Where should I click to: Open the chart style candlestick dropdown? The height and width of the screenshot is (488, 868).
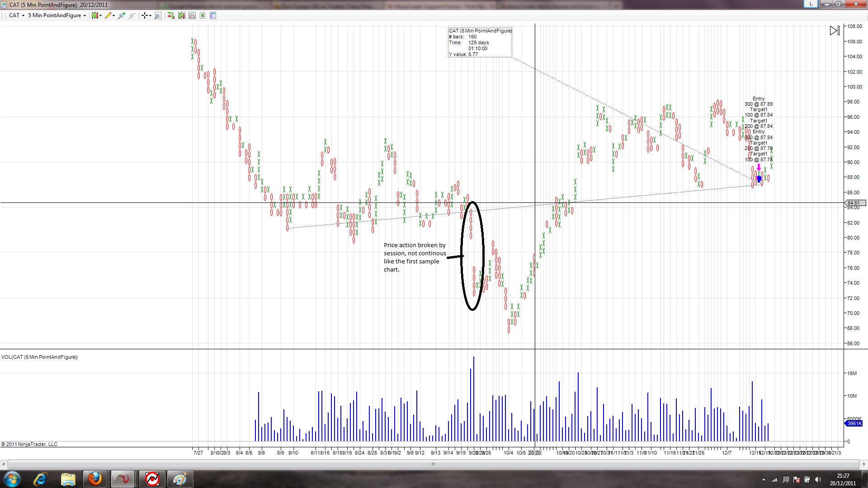(x=96, y=15)
